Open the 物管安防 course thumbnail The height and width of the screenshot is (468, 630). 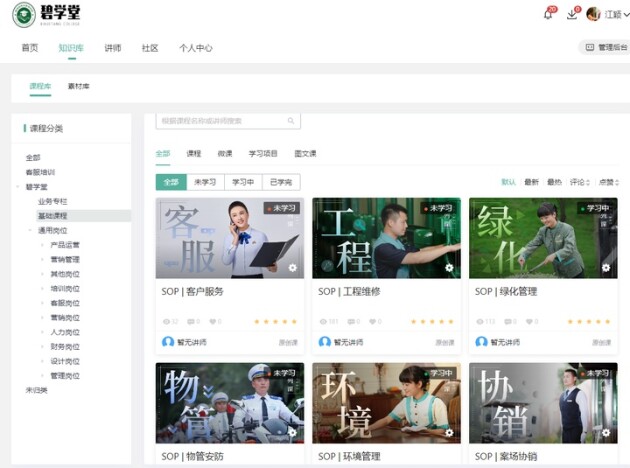pos(230,403)
